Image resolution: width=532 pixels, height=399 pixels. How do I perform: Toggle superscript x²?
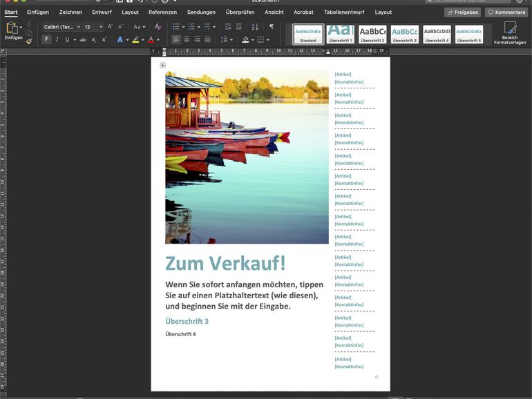(104, 39)
